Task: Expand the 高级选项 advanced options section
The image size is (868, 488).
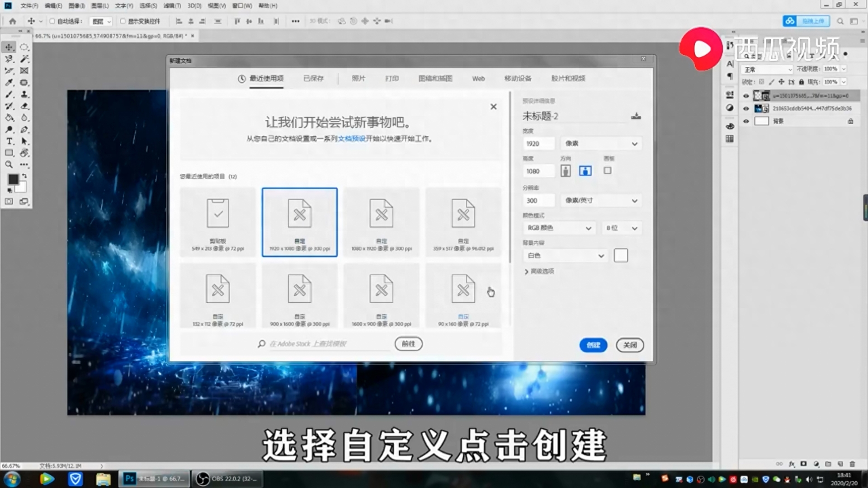Action: (x=541, y=271)
